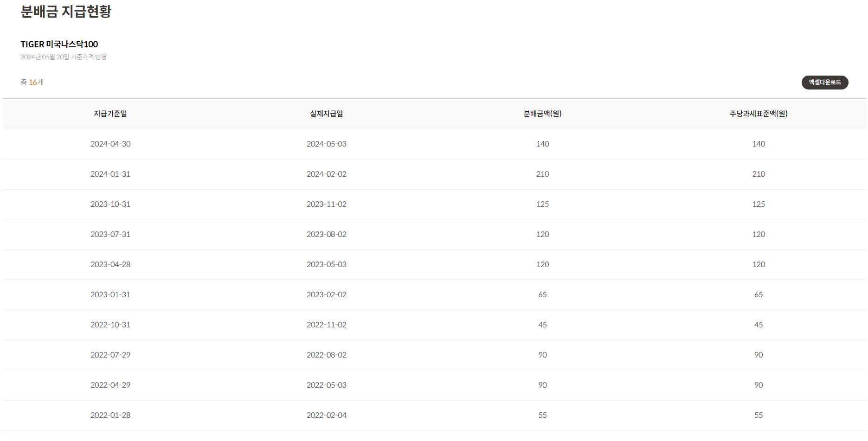Select the payment date 2023-08-02

pos(327,234)
